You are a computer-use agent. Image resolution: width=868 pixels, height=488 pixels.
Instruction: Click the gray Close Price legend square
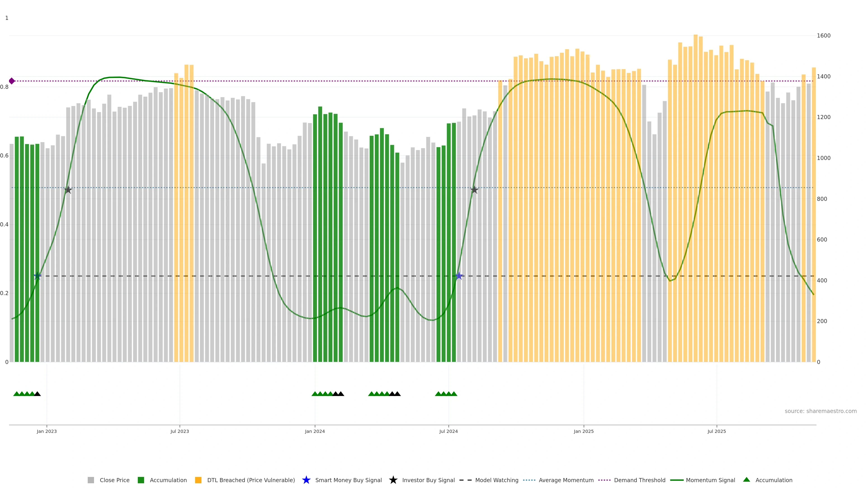click(91, 480)
